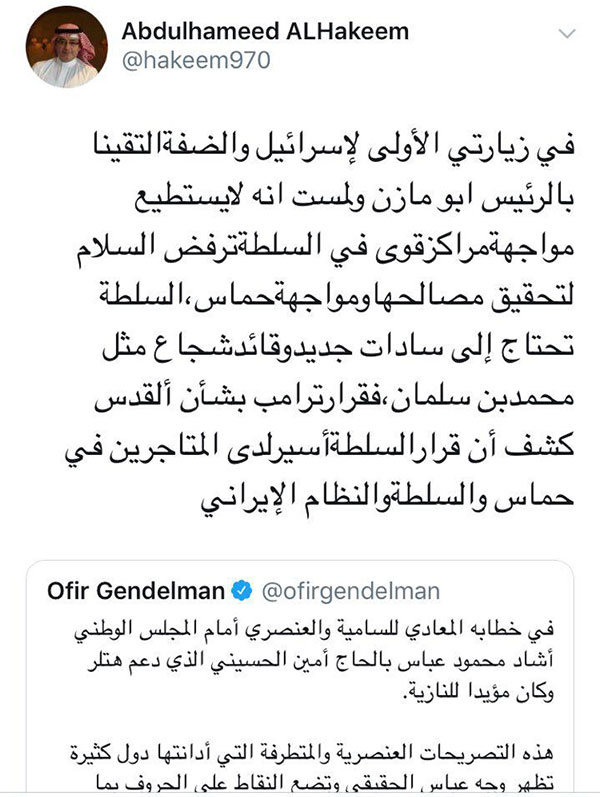Viewport: 600px width, 797px height.
Task: Click quoted line starting "هذه التصريحات العنصرية"
Action: pos(300,740)
